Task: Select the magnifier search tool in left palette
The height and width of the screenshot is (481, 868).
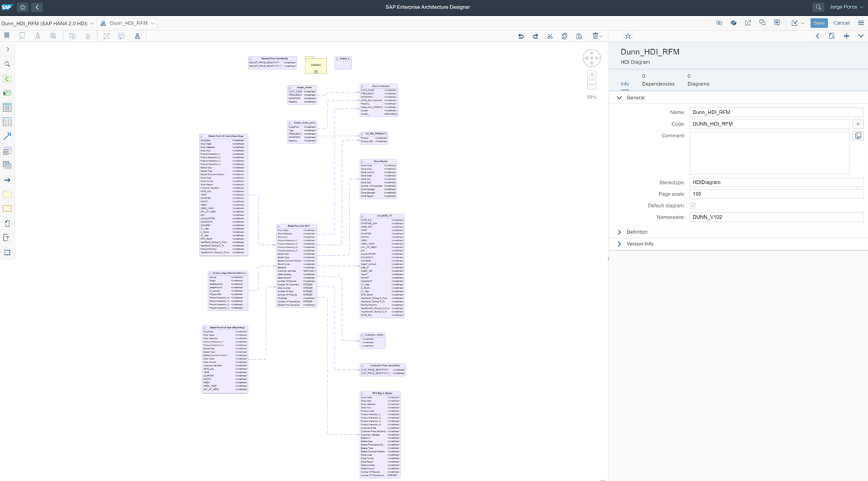Action: tap(8, 64)
